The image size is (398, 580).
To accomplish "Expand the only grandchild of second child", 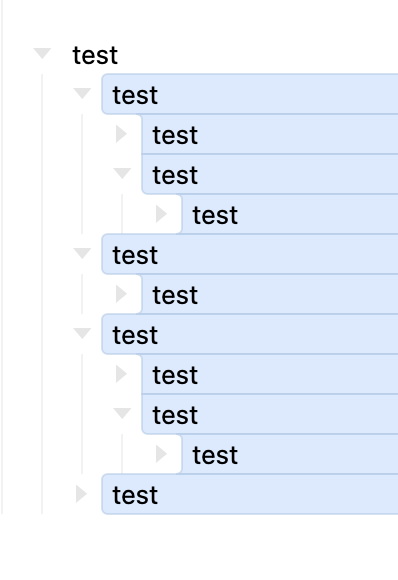I will pos(121,294).
